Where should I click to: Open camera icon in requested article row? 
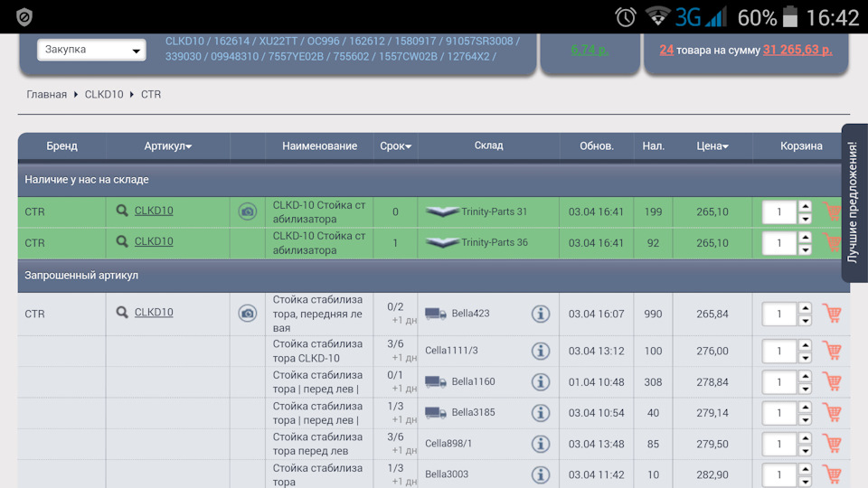click(x=247, y=314)
